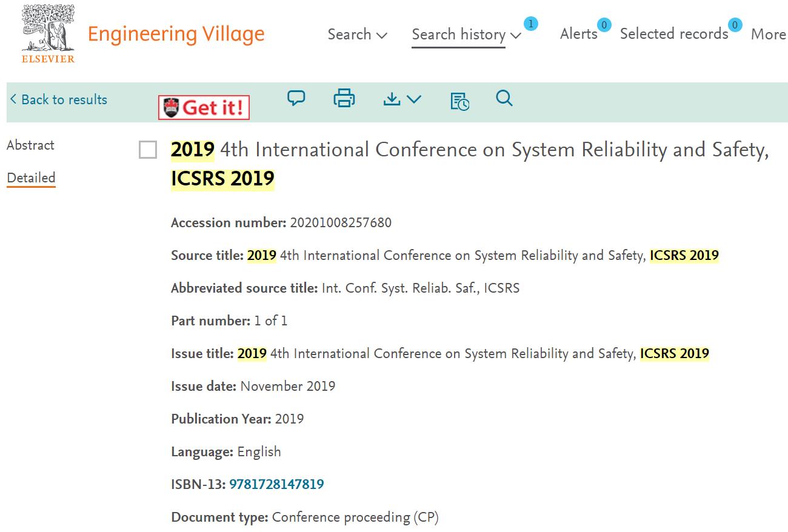
Task: Click the Search history count badge
Action: 530,24
